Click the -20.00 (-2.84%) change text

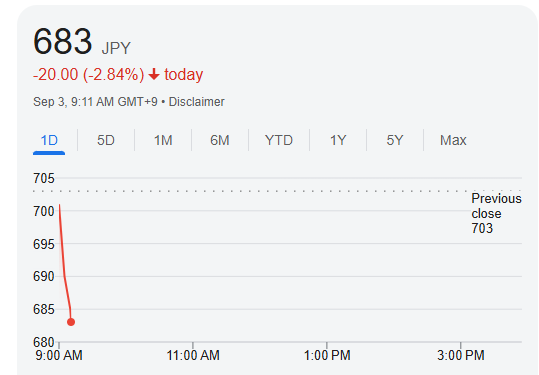pyautogui.click(x=88, y=74)
